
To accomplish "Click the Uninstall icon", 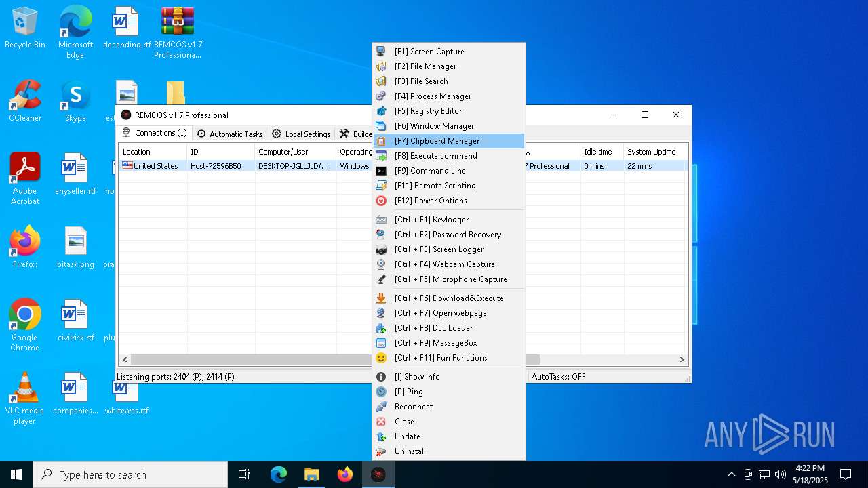I will coord(381,451).
